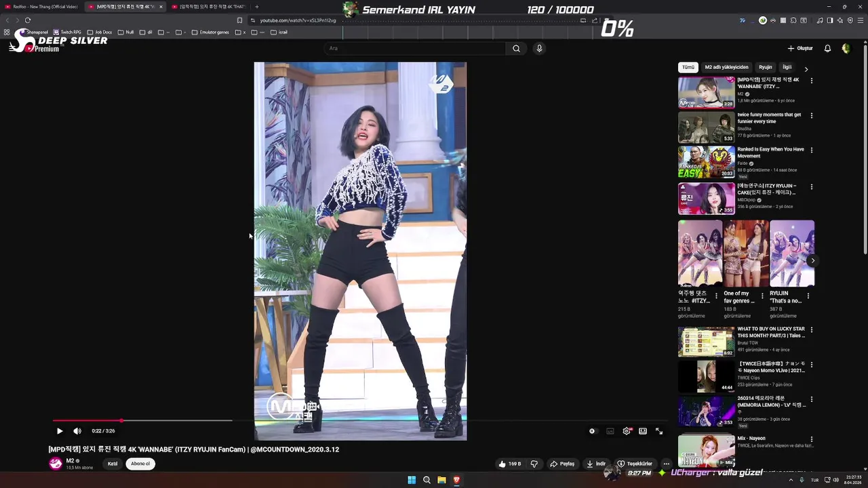Open the account avatar menu

846,48
